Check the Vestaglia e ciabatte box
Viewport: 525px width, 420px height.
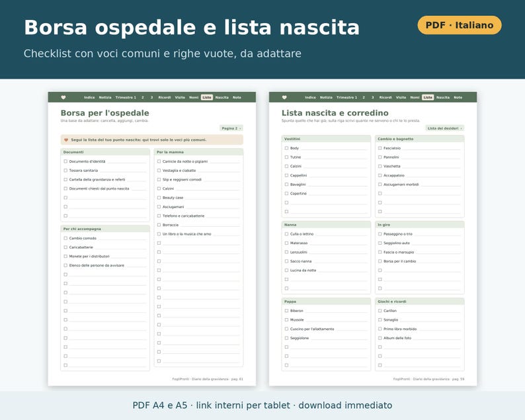[159, 171]
